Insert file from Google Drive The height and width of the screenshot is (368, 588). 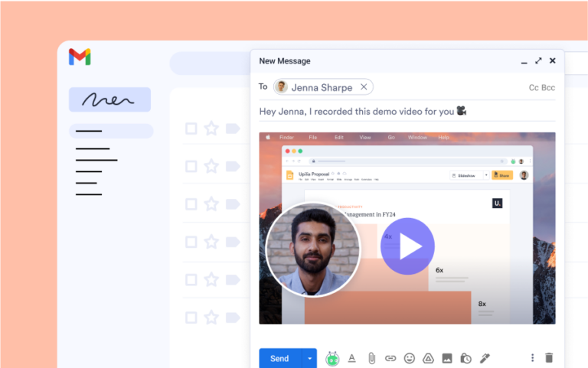pos(429,358)
